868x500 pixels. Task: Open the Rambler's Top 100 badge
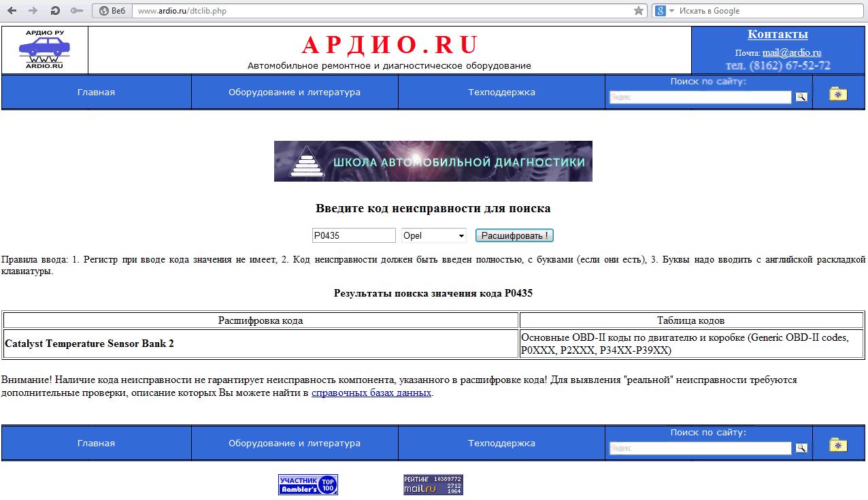click(x=307, y=484)
